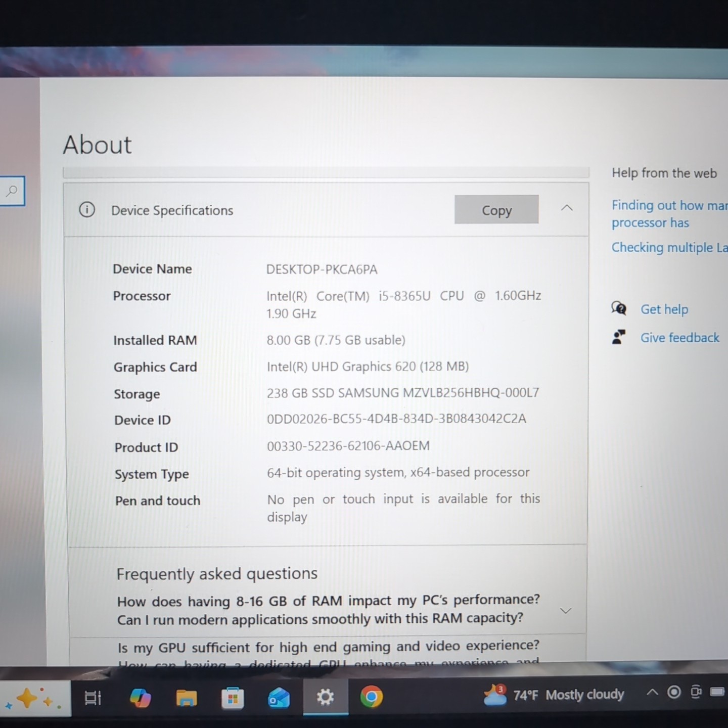Click the 'Help from the web' heading
728x728 pixels.
point(664,173)
